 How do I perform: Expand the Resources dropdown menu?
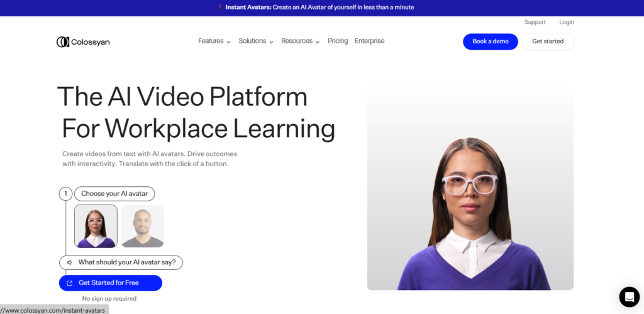point(300,42)
